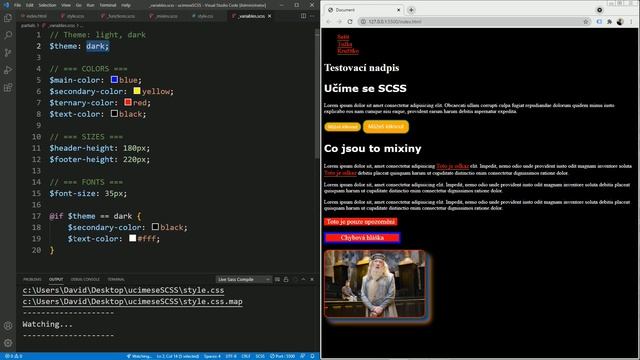Toggle the Watching Sass status bar item
Viewport: 640px width, 360px height.
pos(139,356)
